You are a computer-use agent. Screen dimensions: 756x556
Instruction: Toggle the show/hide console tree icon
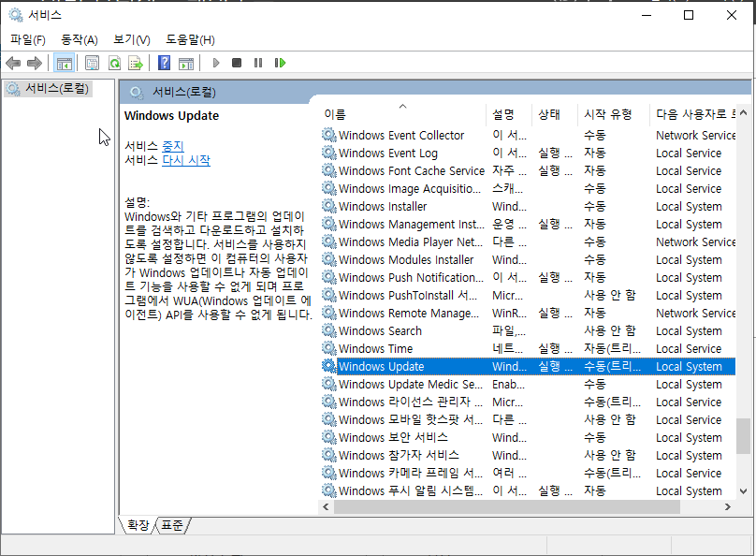pyautogui.click(x=65, y=63)
